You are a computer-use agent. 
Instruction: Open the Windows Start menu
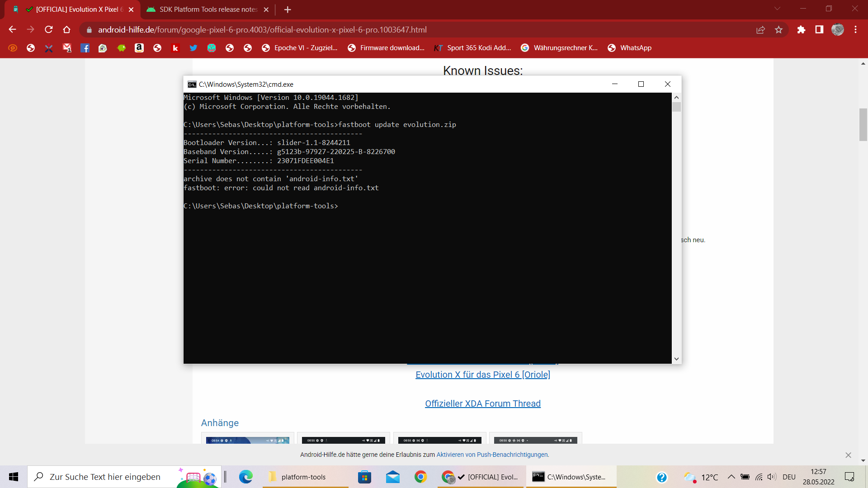pyautogui.click(x=14, y=477)
